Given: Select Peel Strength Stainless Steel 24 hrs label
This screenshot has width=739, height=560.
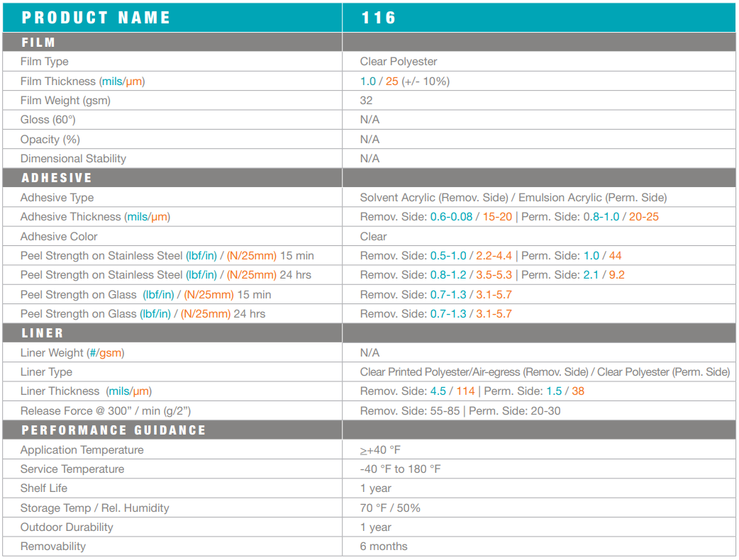Looking at the screenshot, I should (x=165, y=275).
